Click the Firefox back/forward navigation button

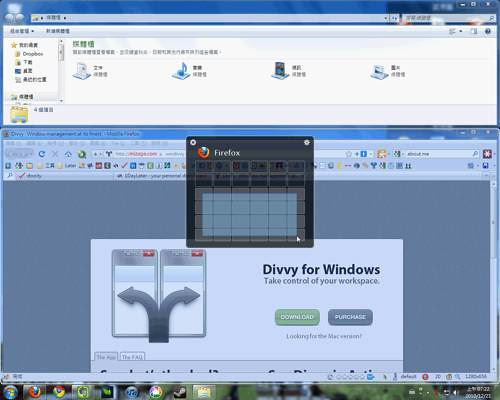[x=20, y=154]
